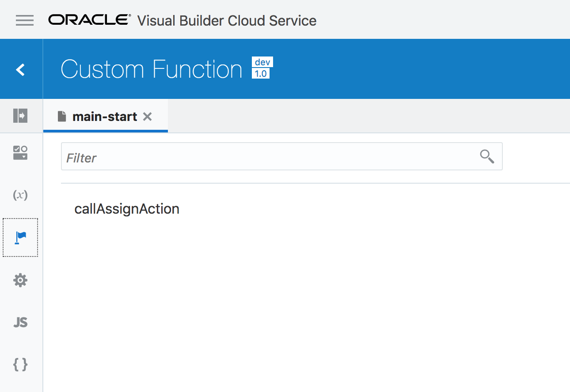
Task: Select the Variables (x) icon
Action: (20, 195)
